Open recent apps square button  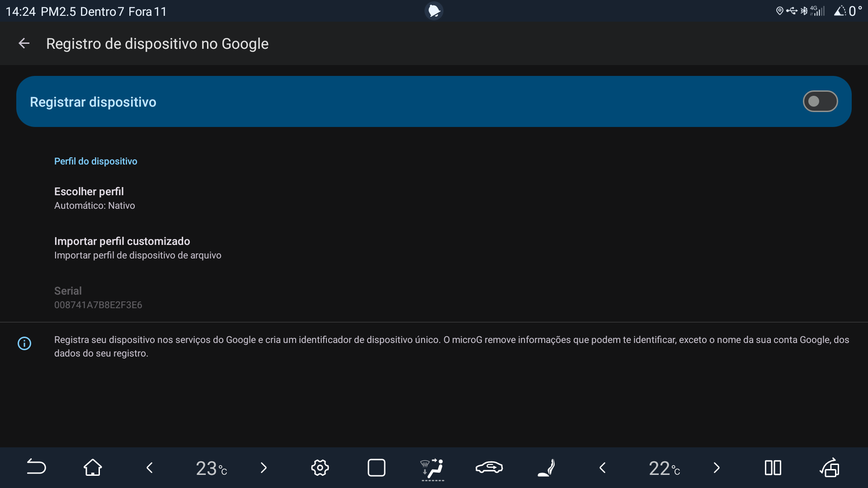tap(377, 467)
